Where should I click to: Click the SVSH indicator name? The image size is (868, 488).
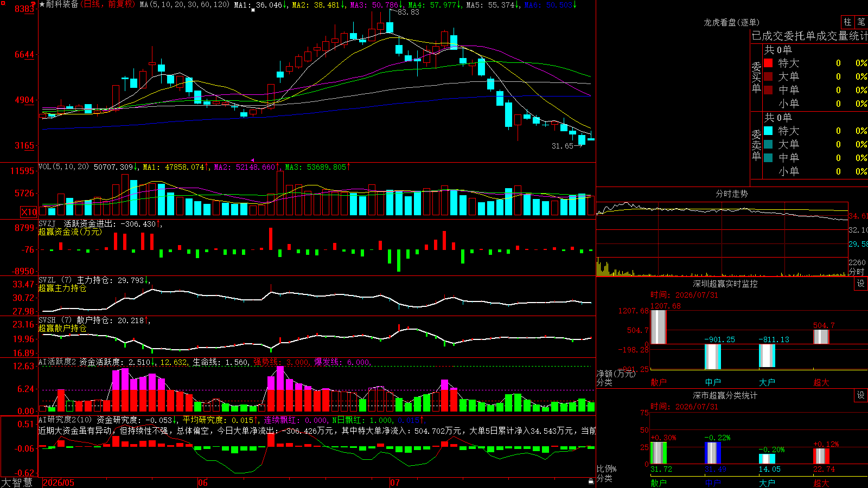click(x=47, y=320)
